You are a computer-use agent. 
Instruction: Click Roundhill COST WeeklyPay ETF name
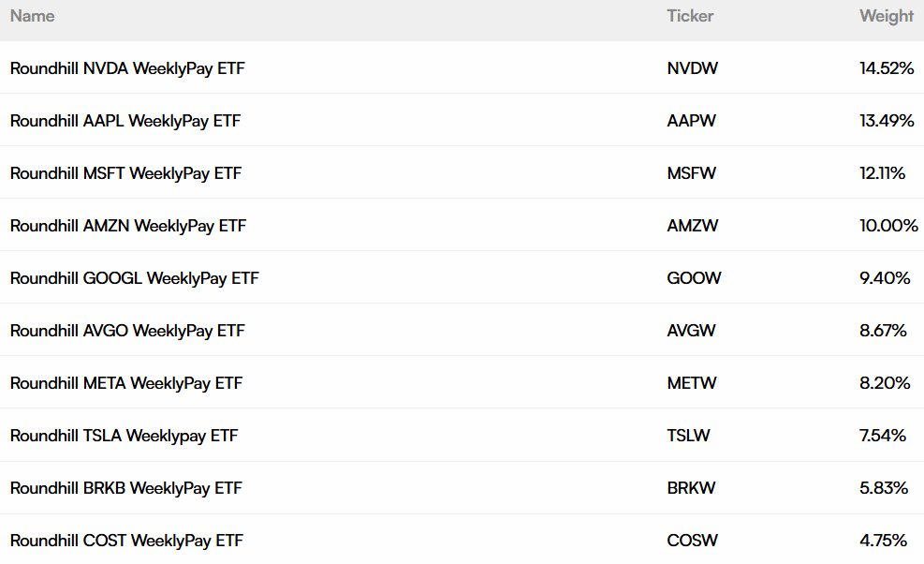click(126, 541)
